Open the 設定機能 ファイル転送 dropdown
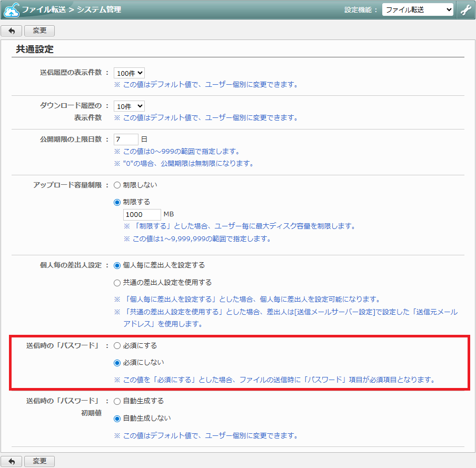 pos(418,10)
